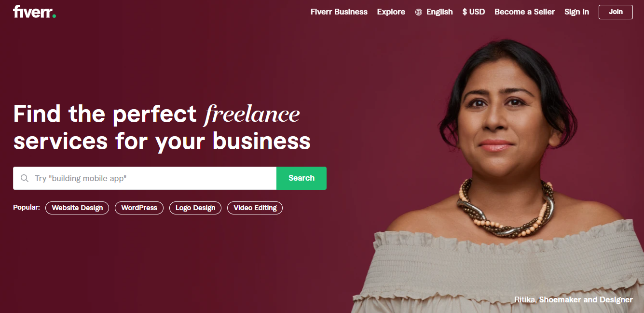The height and width of the screenshot is (313, 644).
Task: Click the Ritika, Shoemaker and Designer caption
Action: (574, 300)
